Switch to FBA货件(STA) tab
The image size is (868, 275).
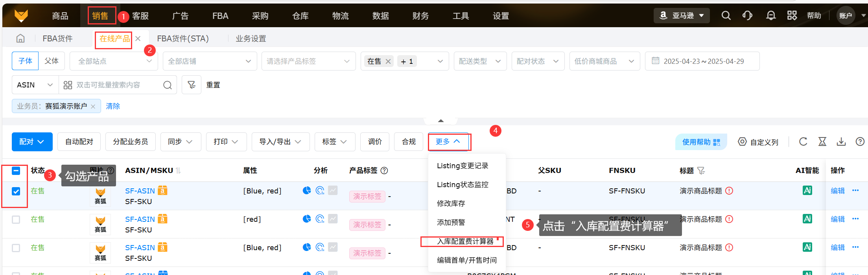183,38
